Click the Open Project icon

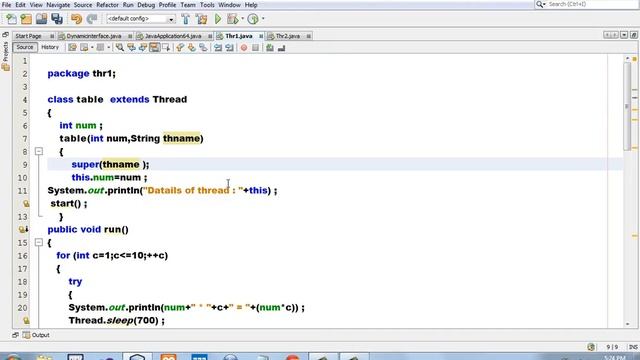(x=41, y=19)
